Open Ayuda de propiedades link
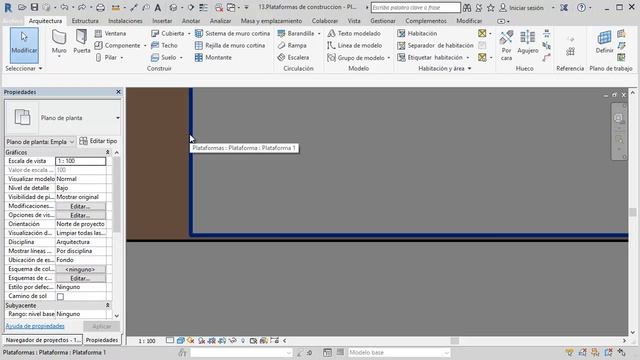This screenshot has width=640, height=360. (x=35, y=326)
